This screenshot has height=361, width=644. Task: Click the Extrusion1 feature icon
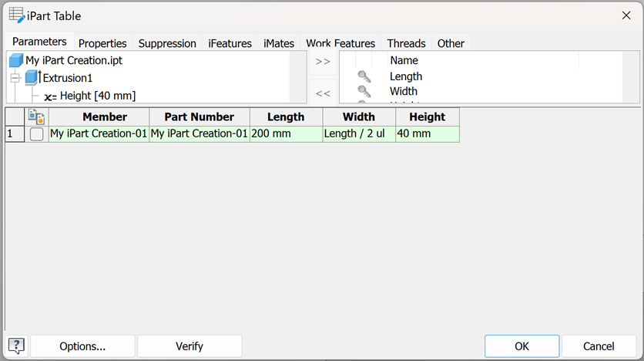tap(32, 78)
